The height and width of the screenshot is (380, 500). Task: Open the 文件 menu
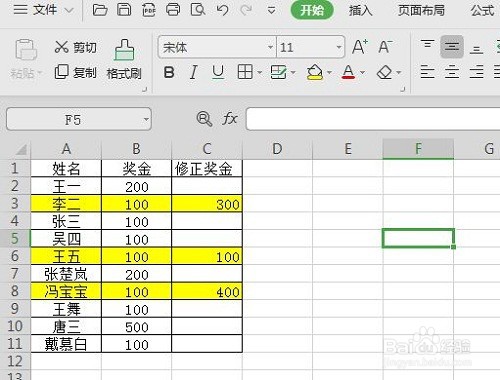(45, 10)
